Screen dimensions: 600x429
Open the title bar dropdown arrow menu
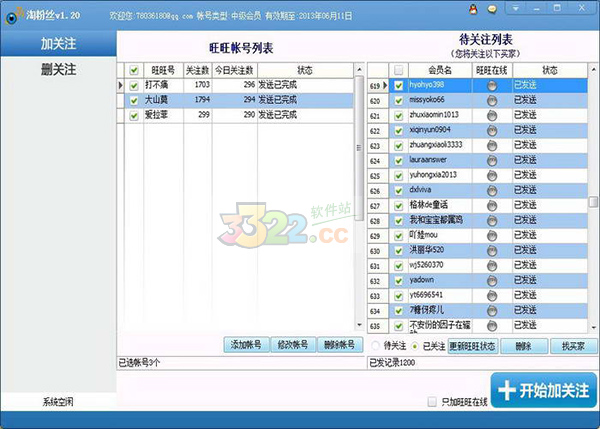tap(515, 8)
